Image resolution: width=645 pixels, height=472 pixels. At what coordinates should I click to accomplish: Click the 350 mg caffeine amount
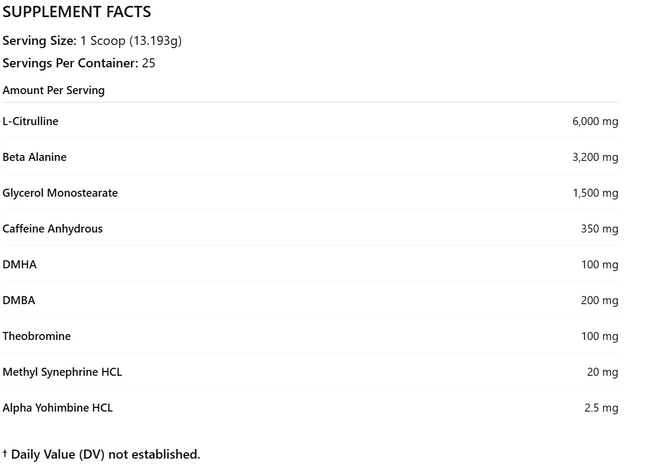coord(600,230)
